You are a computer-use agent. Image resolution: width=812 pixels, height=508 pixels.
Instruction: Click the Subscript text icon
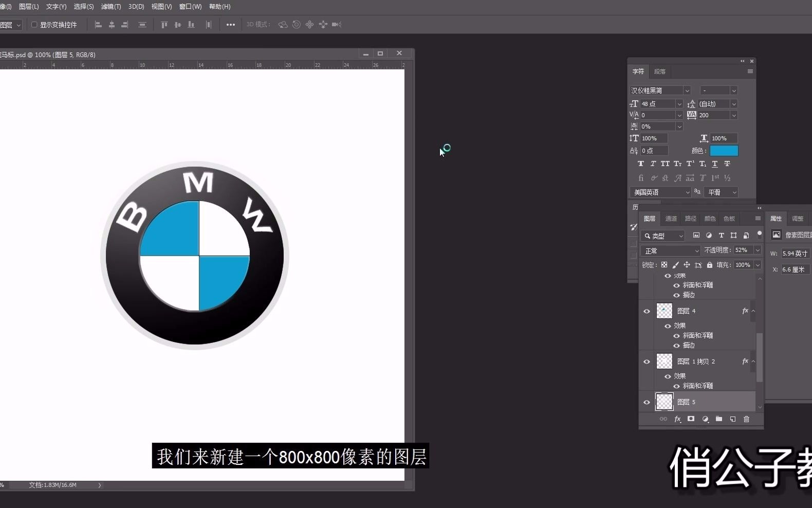(703, 164)
